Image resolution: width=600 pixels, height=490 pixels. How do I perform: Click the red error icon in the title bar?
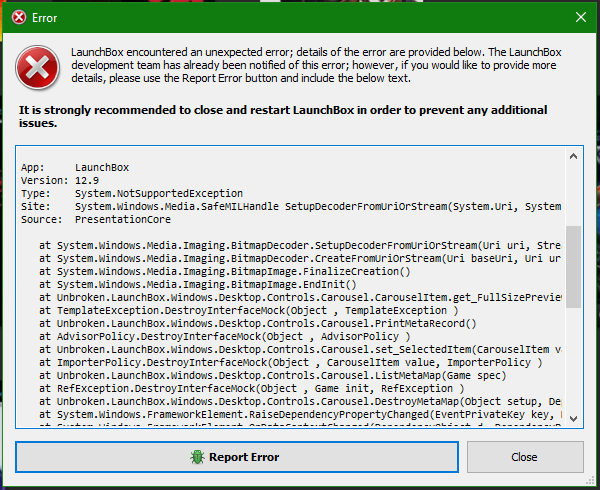pyautogui.click(x=19, y=17)
